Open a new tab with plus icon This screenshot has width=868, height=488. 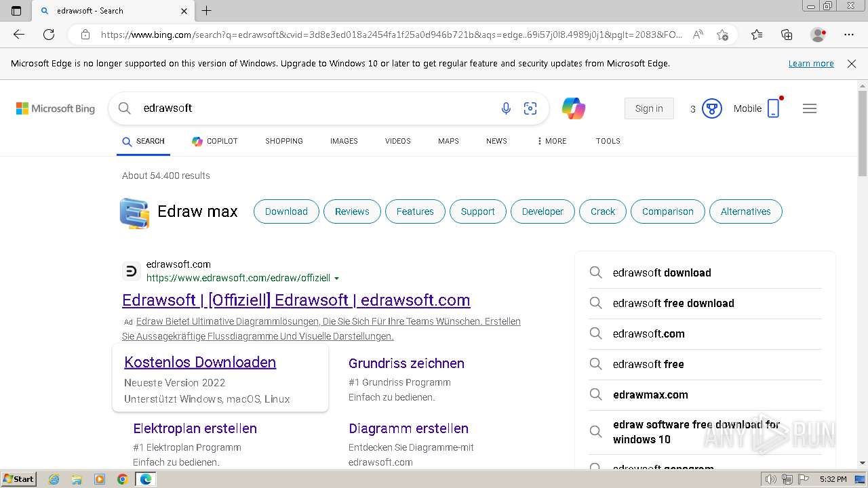pos(207,11)
